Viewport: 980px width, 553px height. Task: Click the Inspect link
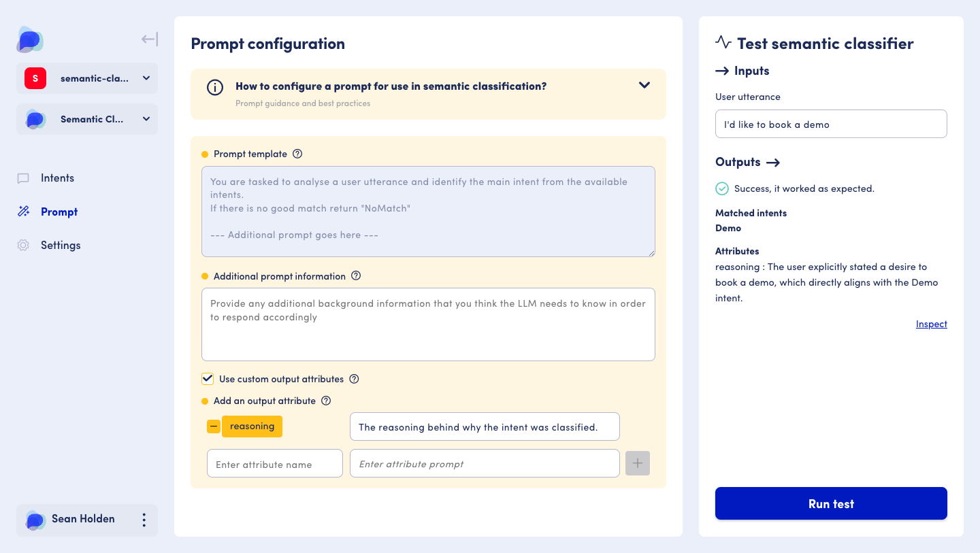931,324
